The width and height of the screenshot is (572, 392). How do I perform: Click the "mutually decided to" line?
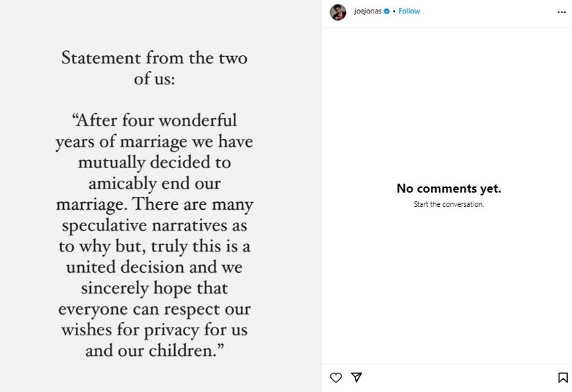(154, 162)
